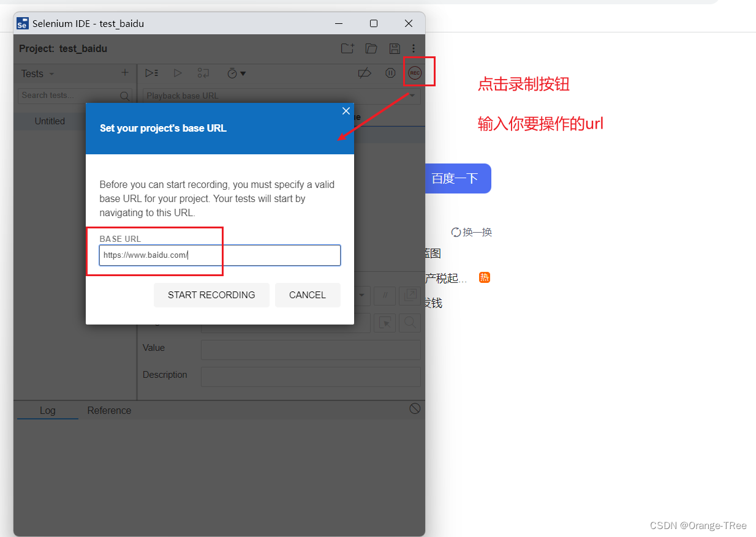
Task: Maximize the Selenium IDE window
Action: pos(374,23)
